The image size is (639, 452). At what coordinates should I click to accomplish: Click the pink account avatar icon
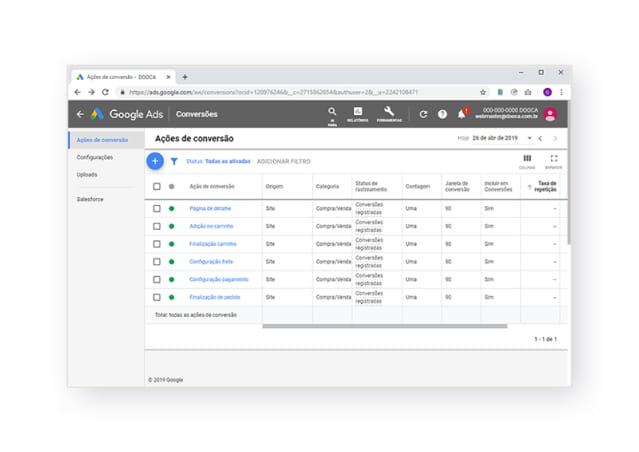click(551, 114)
